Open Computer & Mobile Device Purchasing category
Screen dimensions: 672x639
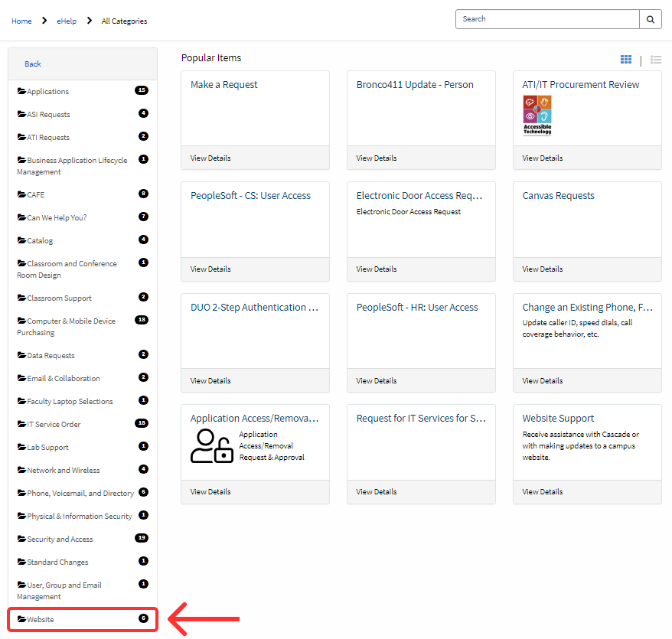[x=66, y=327]
